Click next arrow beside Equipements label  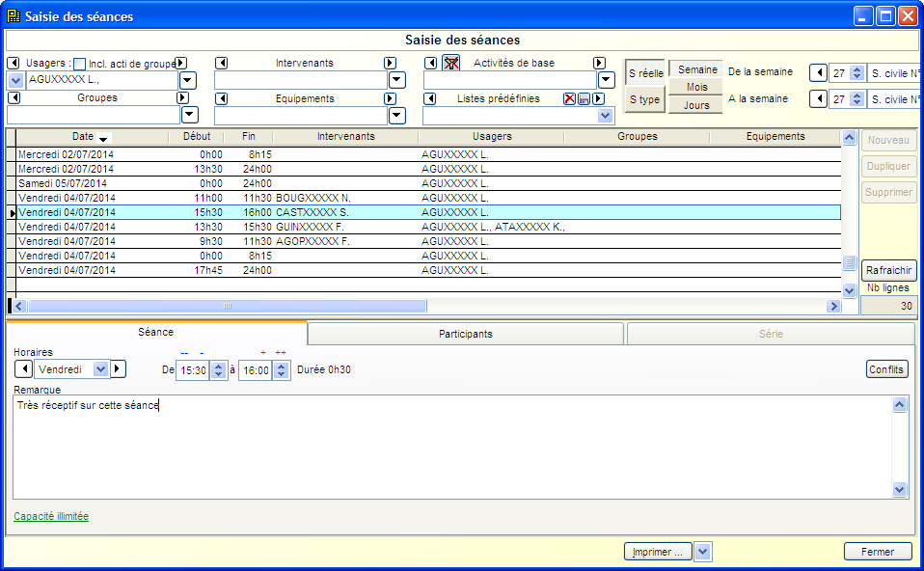pyautogui.click(x=390, y=98)
